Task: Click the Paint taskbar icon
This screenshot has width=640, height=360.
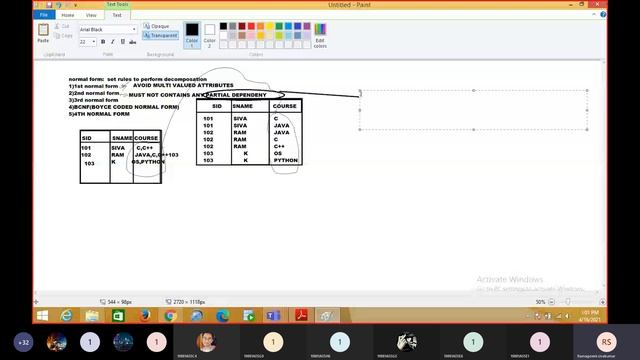Action: click(327, 316)
